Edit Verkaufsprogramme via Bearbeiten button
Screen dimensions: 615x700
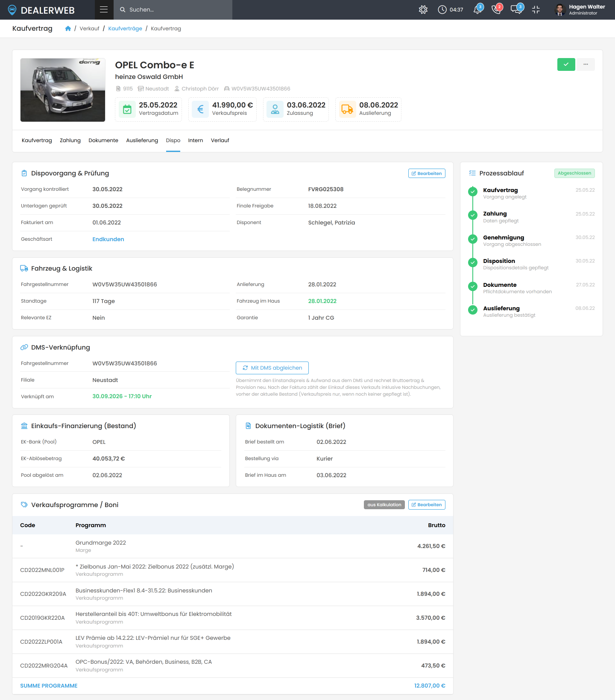[427, 505]
